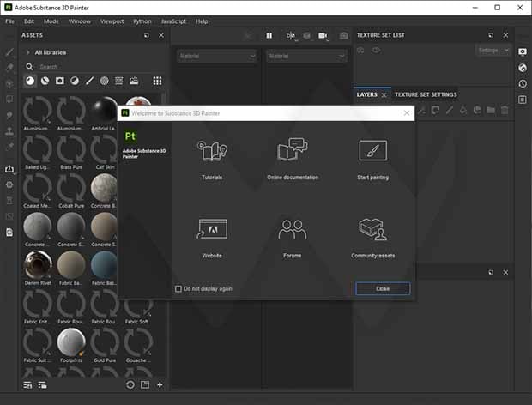Open the folder icon at Assets panel bottom
Screen dimensions: 532x405
click(145, 384)
